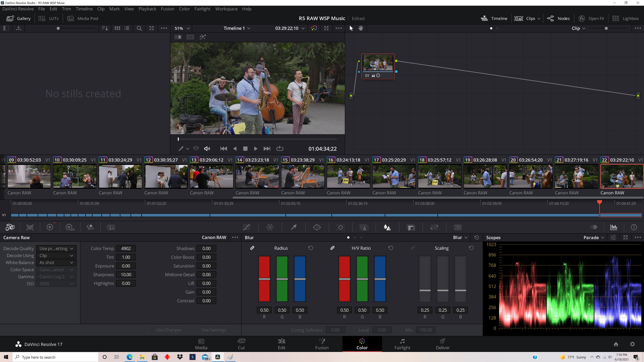The height and width of the screenshot is (362, 644).
Task: Open the Blur mode dropdown
Action: pos(460,237)
